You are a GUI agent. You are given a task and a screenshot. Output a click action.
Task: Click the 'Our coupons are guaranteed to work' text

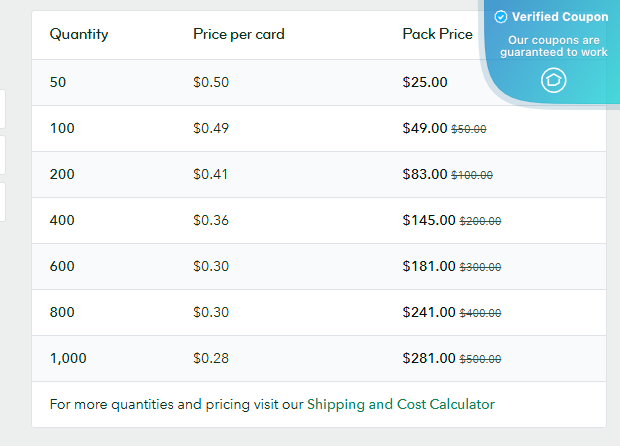tap(553, 46)
